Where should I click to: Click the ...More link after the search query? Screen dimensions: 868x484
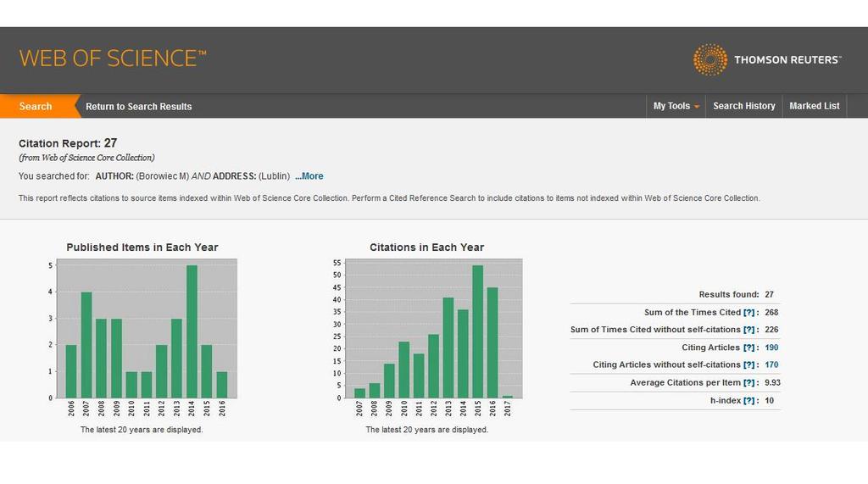pos(309,176)
